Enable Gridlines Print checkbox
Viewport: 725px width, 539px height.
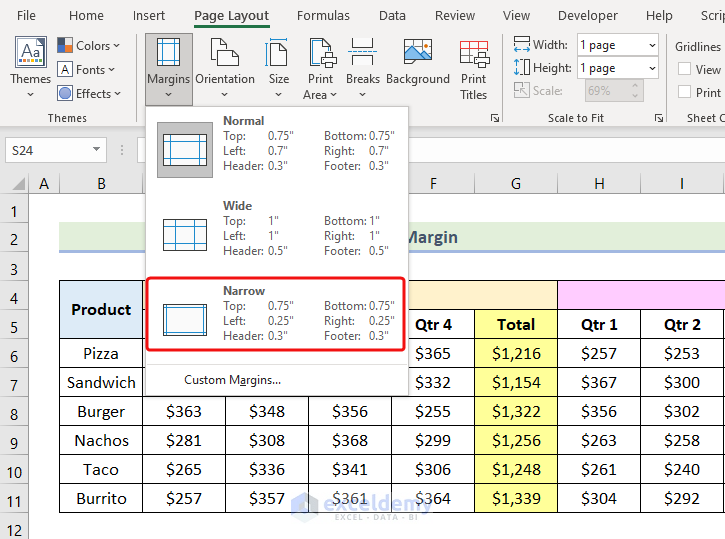coord(684,92)
